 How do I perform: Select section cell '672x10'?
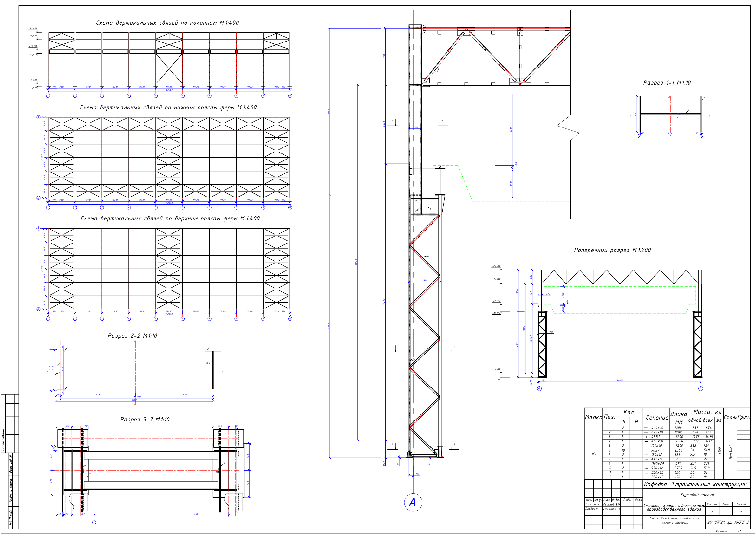pos(657,432)
